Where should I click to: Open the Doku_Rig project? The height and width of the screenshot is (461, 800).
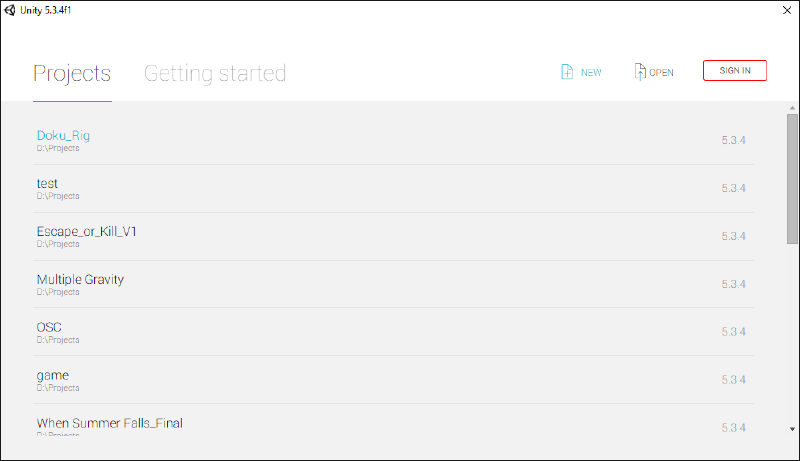64,136
